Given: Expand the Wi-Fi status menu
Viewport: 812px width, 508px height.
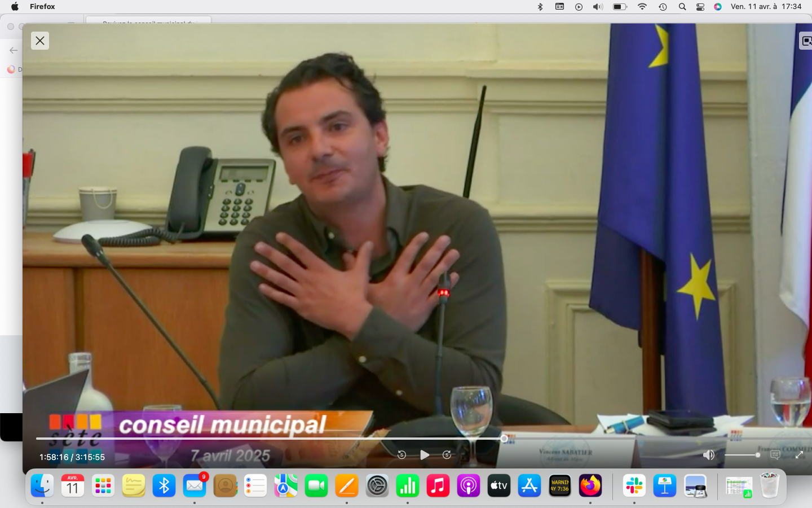Looking at the screenshot, I should (x=642, y=7).
